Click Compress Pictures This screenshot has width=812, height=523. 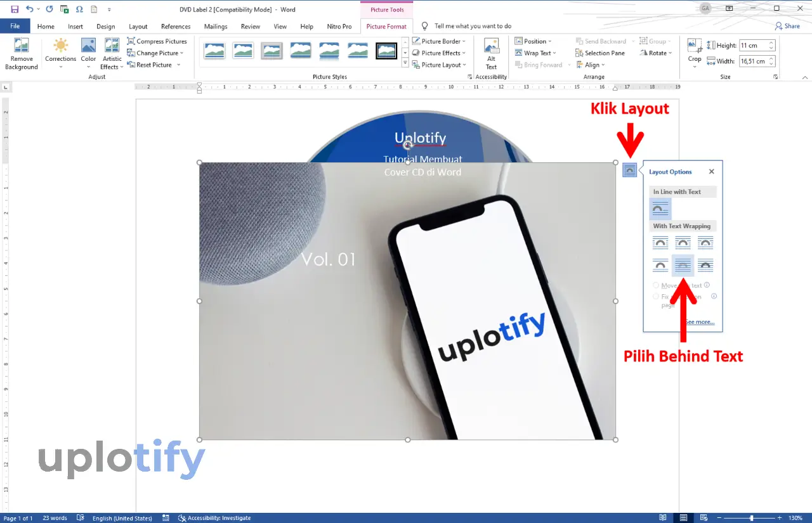157,41
